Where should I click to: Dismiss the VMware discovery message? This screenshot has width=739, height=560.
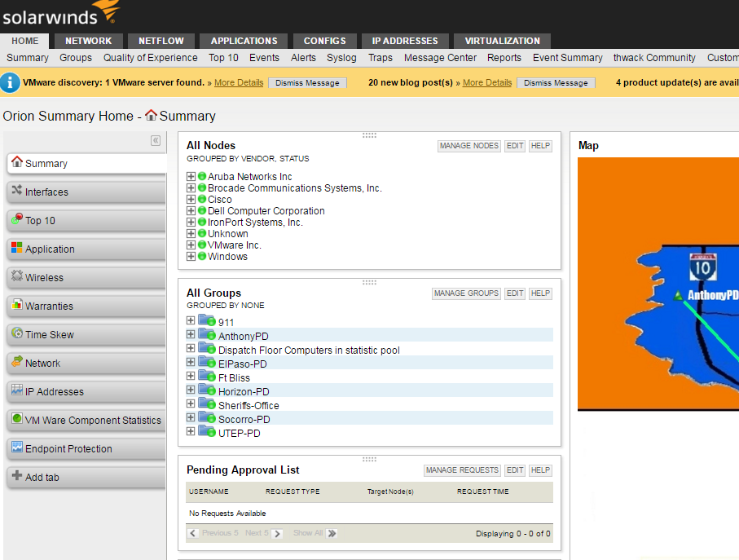(307, 83)
